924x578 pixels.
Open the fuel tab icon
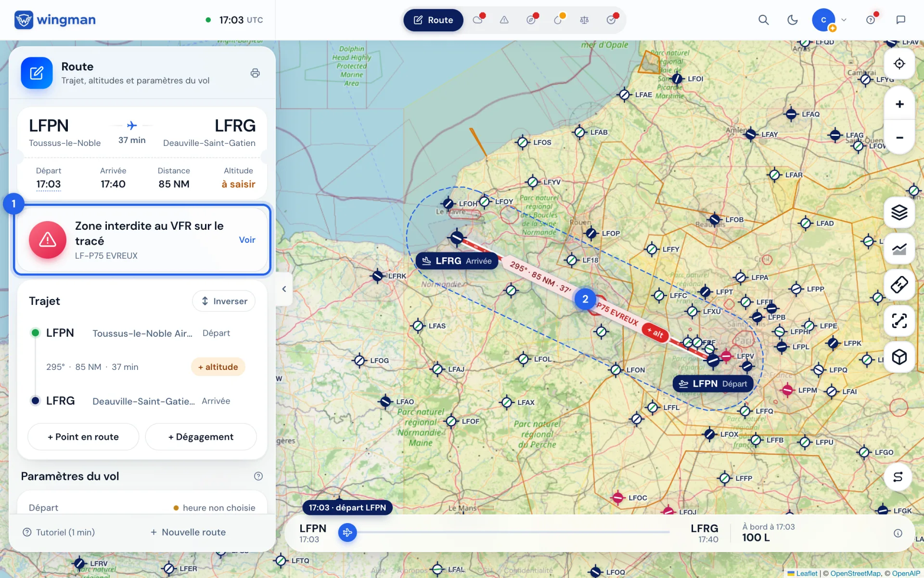pyautogui.click(x=558, y=20)
